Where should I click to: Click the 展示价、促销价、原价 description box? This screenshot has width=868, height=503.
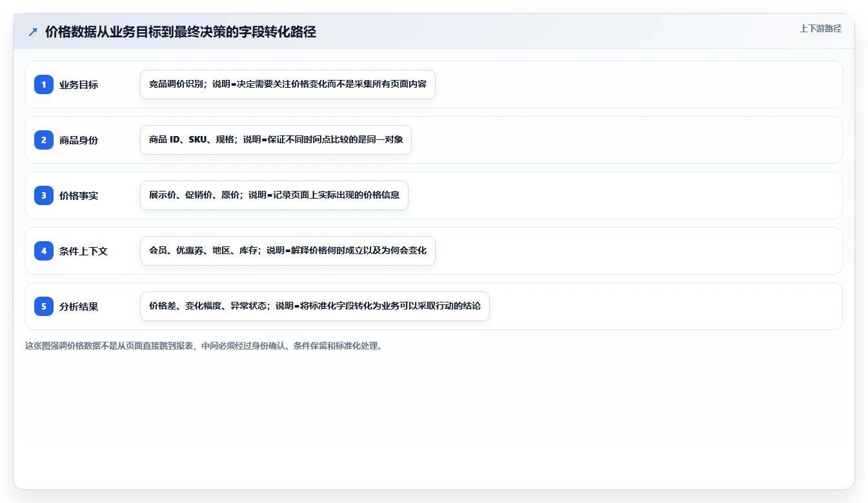[274, 195]
